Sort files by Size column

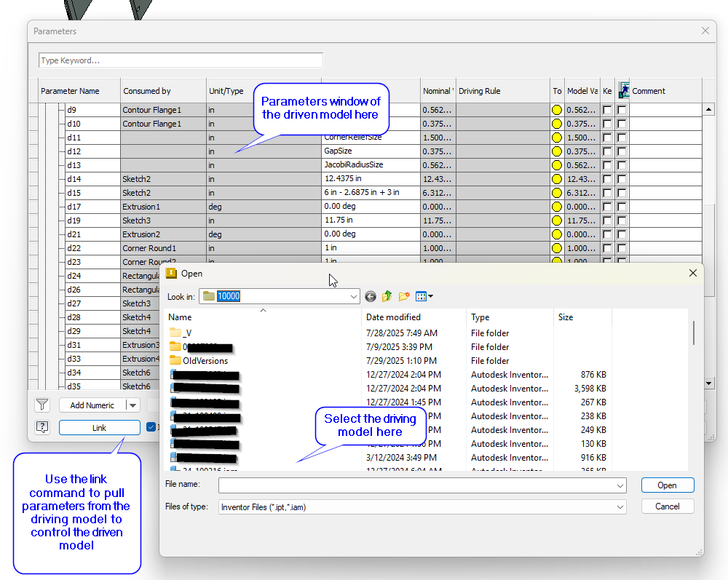point(583,317)
